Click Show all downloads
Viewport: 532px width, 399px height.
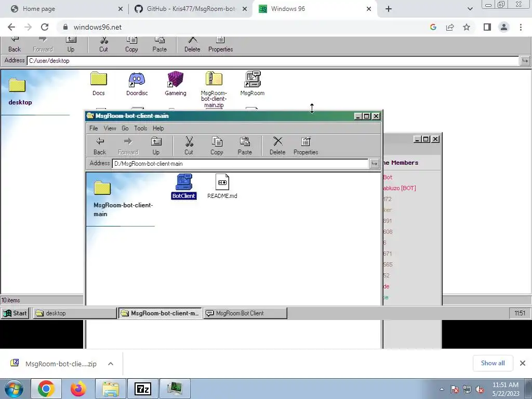[493, 363]
